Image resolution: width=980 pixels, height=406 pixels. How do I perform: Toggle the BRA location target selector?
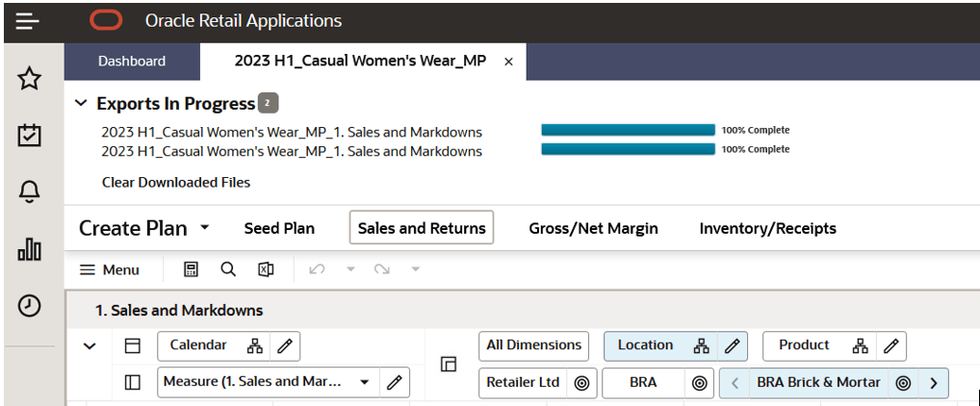(x=700, y=383)
